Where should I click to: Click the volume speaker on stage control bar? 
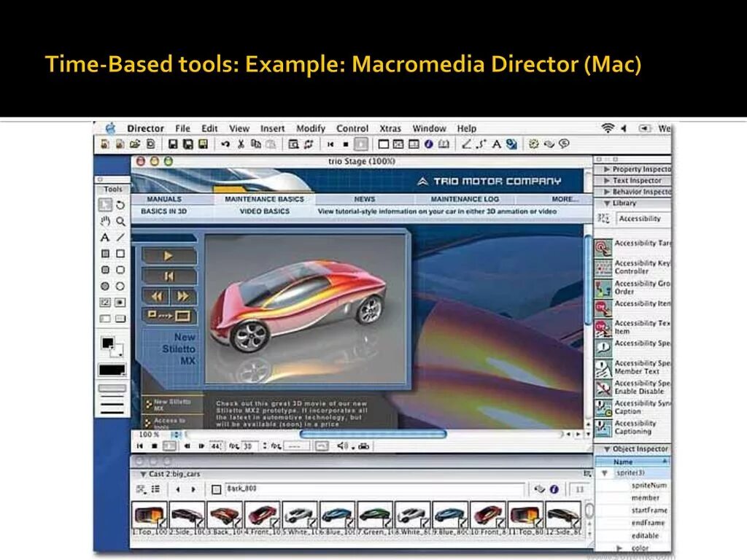pyautogui.click(x=342, y=446)
